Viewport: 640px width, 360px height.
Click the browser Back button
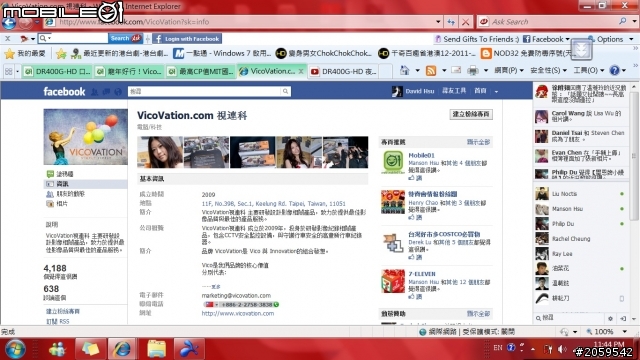[x=9, y=22]
